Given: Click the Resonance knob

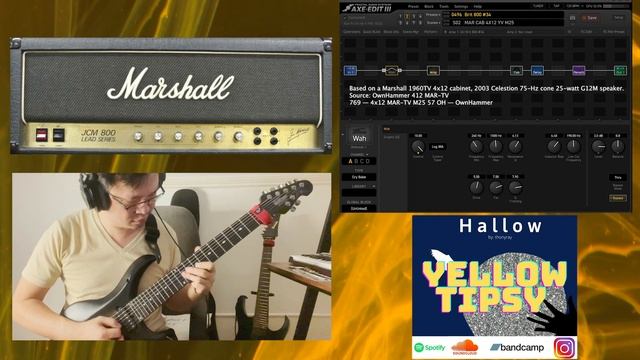Looking at the screenshot, I should [515, 146].
